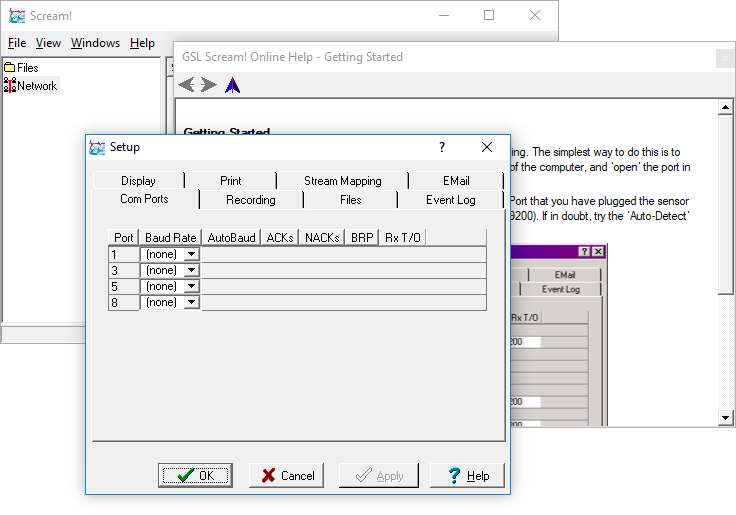Switch to the Display tab
This screenshot has height=515, width=736.
click(138, 181)
